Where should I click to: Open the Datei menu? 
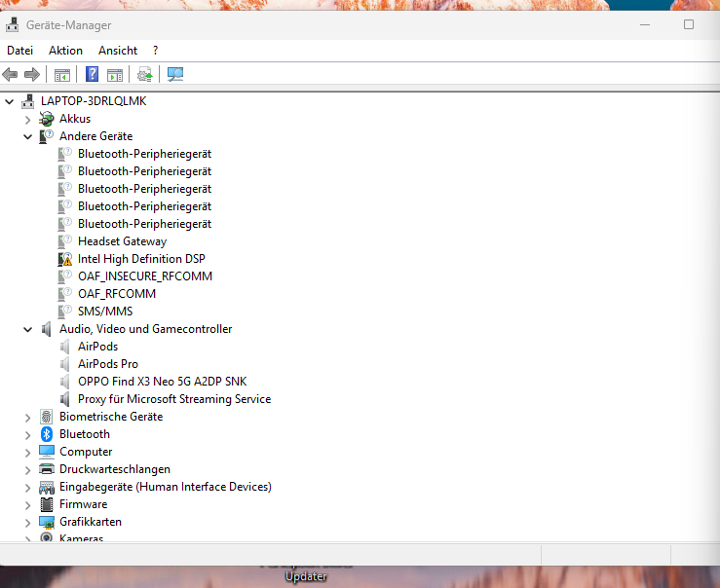(x=19, y=51)
